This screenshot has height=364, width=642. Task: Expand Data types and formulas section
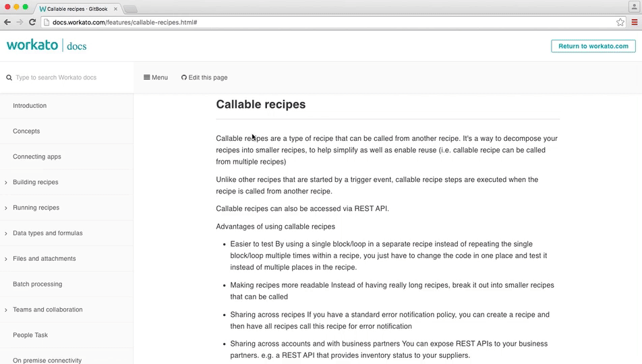(x=6, y=234)
